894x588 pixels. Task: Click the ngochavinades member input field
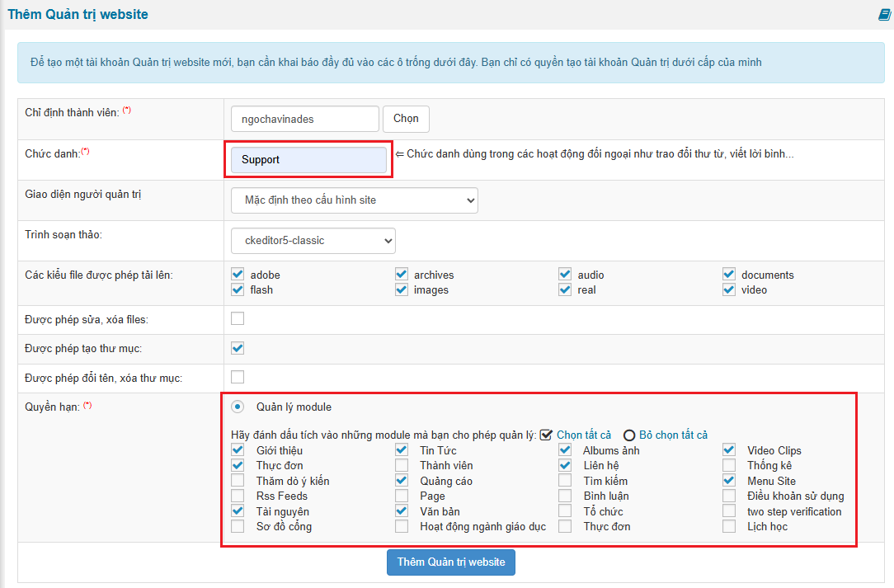tap(304, 119)
